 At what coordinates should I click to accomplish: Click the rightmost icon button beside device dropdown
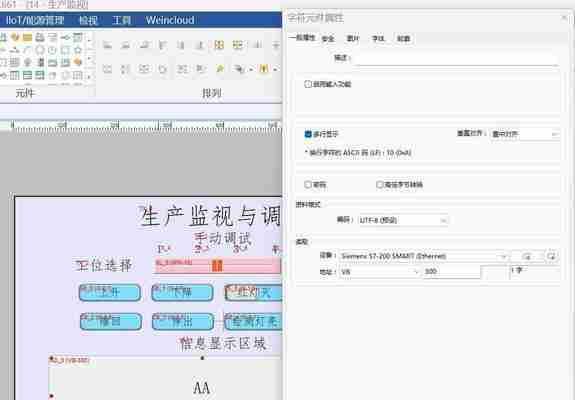(552, 256)
